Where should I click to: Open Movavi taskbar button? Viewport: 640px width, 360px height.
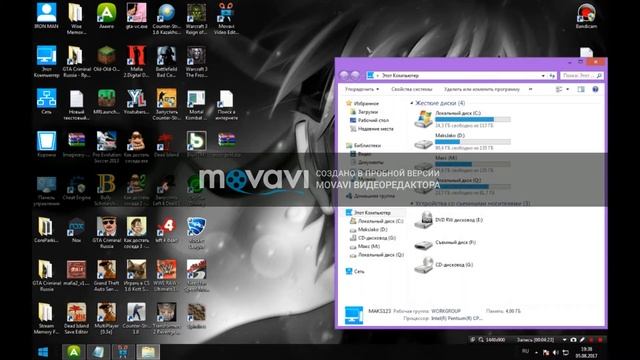coord(123,352)
